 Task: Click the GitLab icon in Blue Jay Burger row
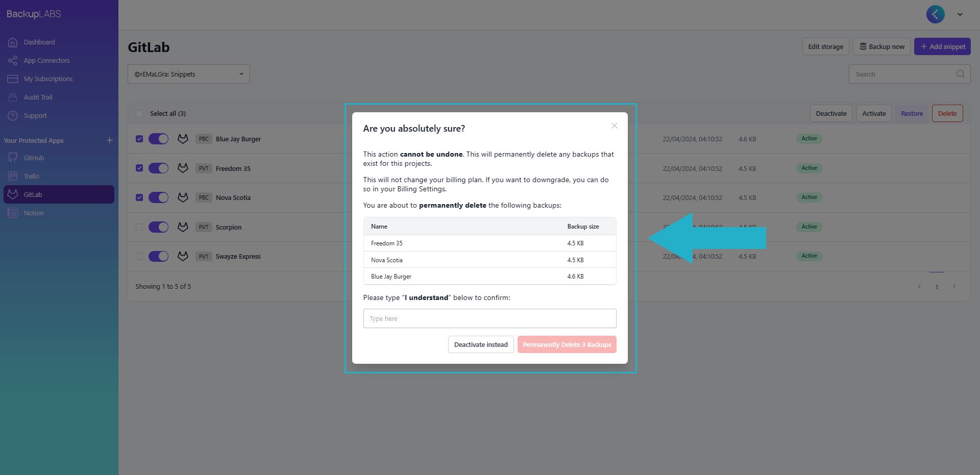183,139
